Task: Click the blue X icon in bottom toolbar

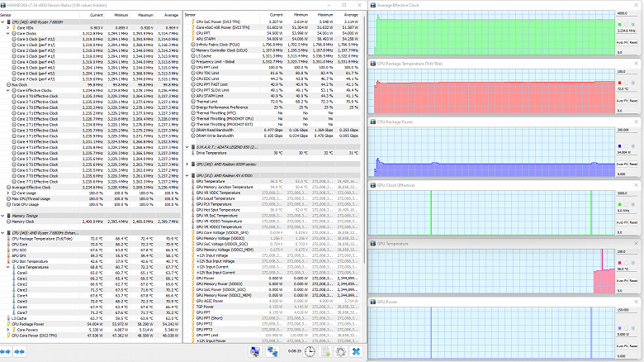Action: click(x=356, y=352)
